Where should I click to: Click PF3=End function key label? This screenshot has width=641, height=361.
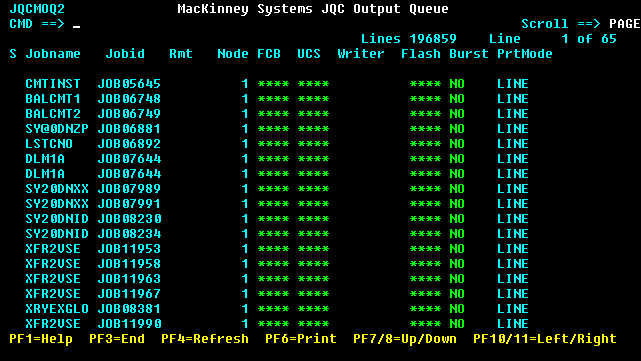[x=117, y=339]
